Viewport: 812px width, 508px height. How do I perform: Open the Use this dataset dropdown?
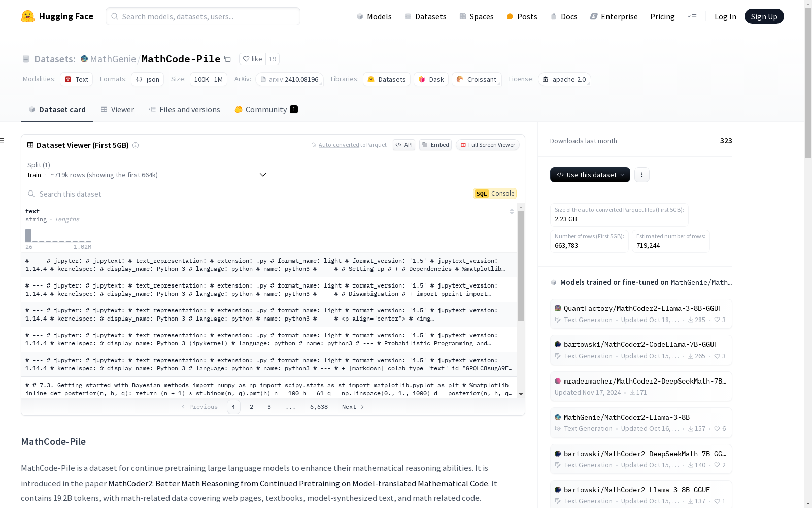(590, 175)
